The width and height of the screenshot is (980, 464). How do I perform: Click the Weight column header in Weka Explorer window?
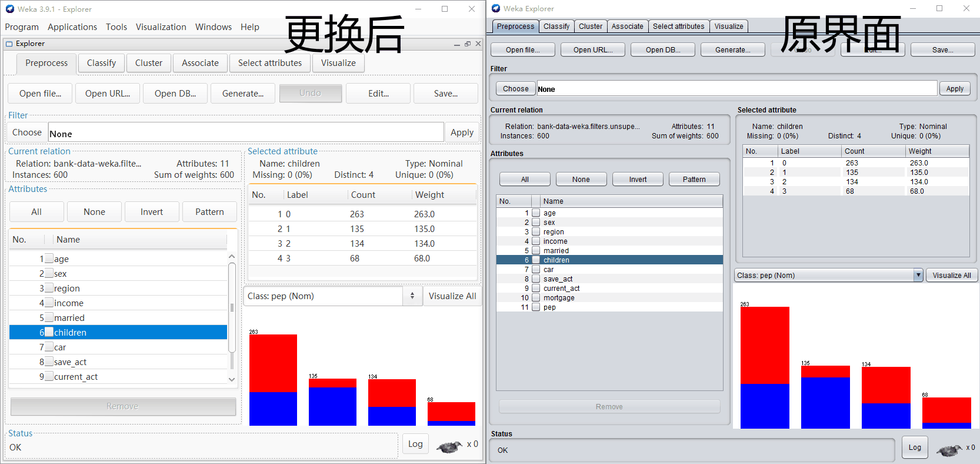pos(937,151)
